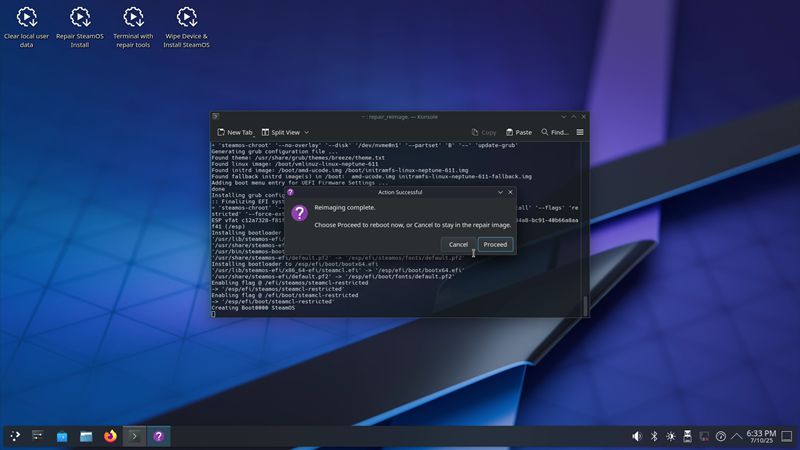Open screen brightness tray icon
Screen dimensions: 800x450
coord(671,436)
